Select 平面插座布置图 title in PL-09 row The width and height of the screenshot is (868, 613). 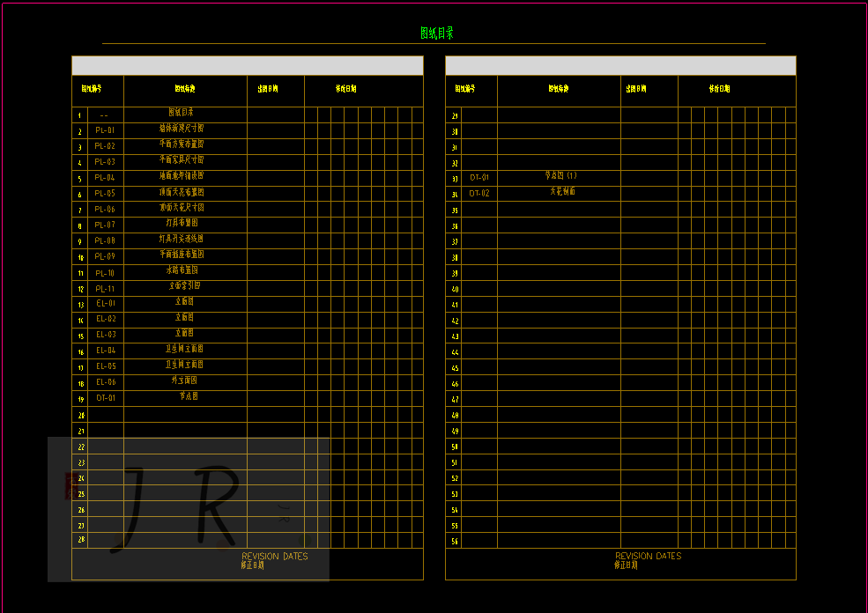182,255
